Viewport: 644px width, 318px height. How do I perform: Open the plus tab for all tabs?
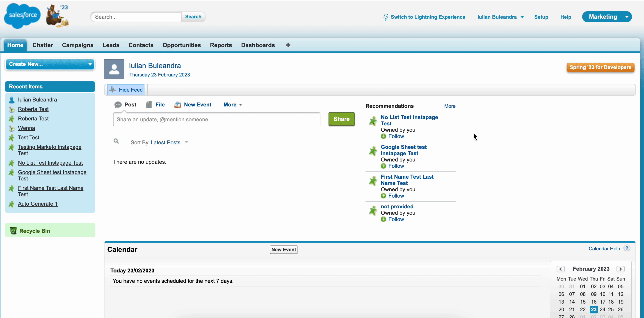[288, 45]
